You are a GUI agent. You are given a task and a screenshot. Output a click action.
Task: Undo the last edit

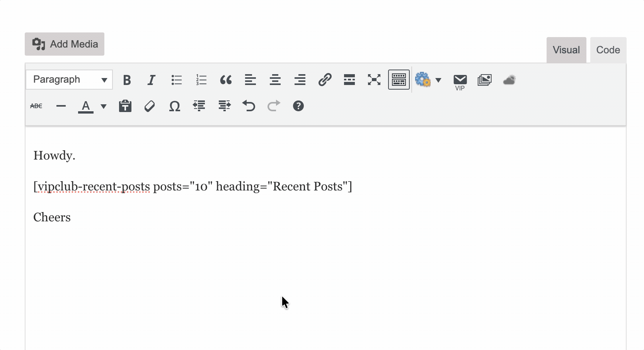pos(249,106)
